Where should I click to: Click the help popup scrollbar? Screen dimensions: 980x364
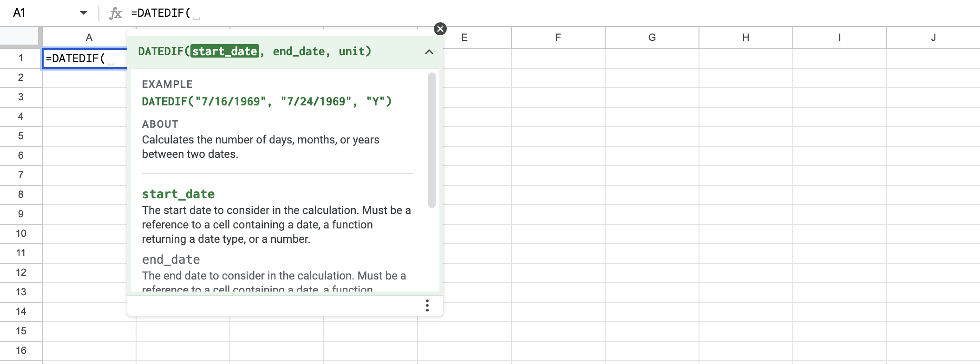(x=432, y=140)
